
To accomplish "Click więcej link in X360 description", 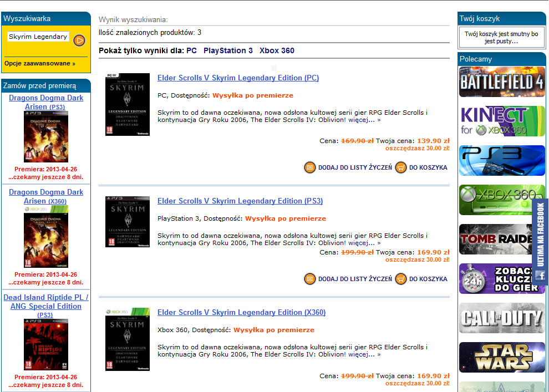I will coord(364,354).
